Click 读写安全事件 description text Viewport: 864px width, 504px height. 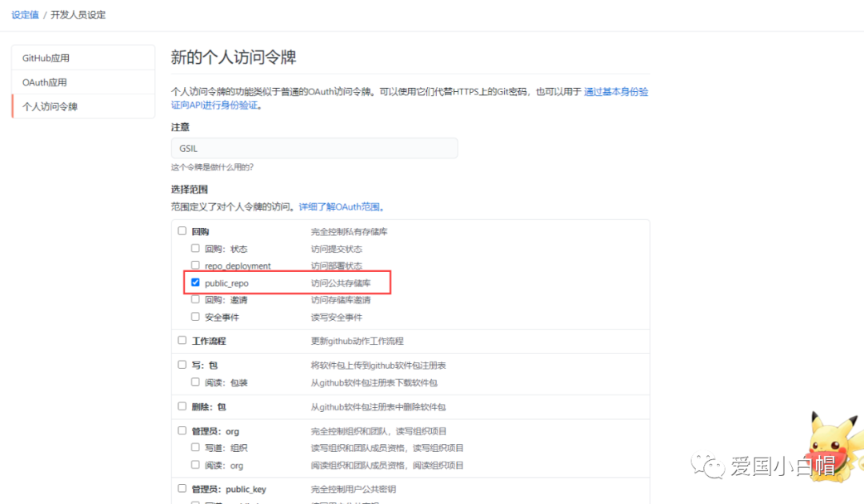(x=337, y=318)
